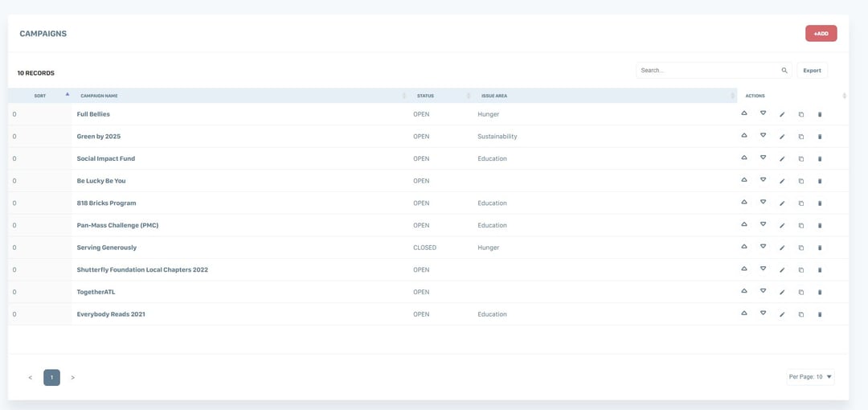The width and height of the screenshot is (868, 410).
Task: Sort by Campaign Name column
Action: point(99,96)
